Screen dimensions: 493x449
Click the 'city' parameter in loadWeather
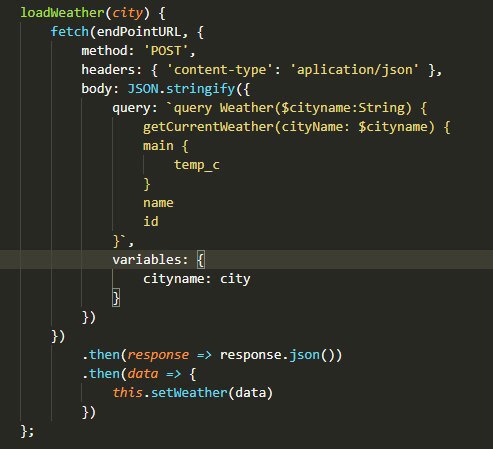pyautogui.click(x=128, y=13)
